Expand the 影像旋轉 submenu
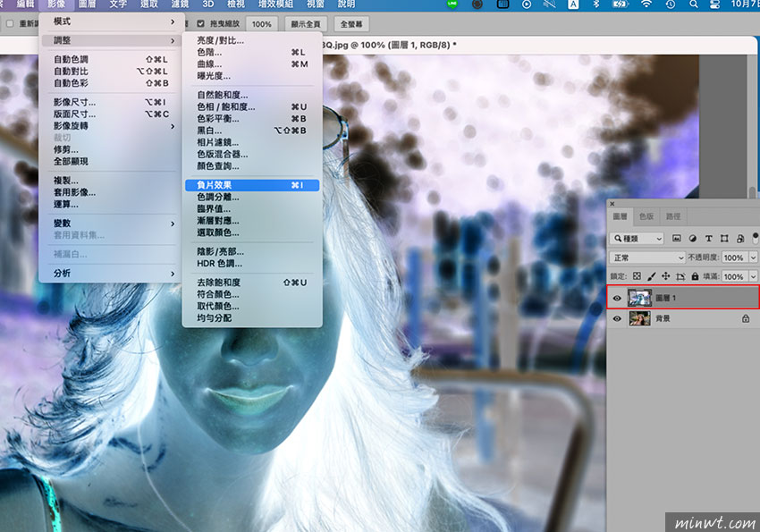The image size is (760, 532). click(x=110, y=126)
